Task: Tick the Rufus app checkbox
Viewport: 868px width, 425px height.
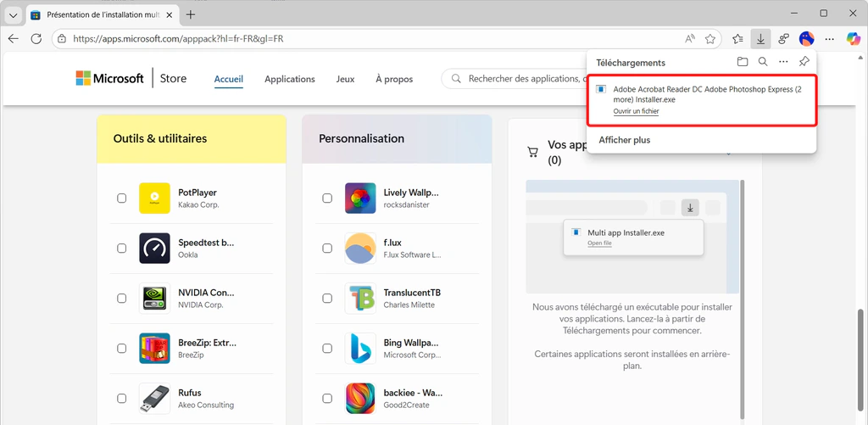Action: pos(122,399)
